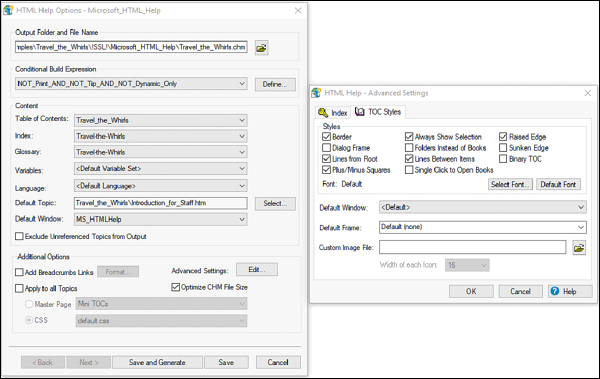Uncheck the Border style checkbox
Screen dimensions: 600x379
click(326, 137)
